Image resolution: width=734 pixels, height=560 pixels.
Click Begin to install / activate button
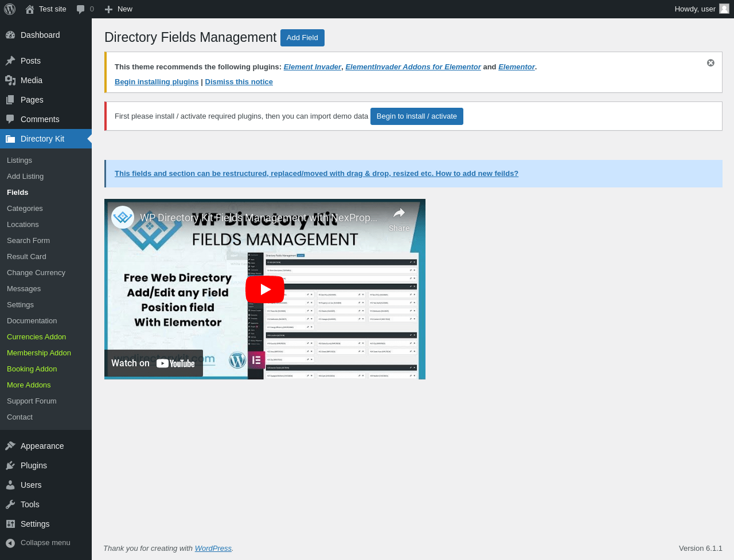click(417, 116)
